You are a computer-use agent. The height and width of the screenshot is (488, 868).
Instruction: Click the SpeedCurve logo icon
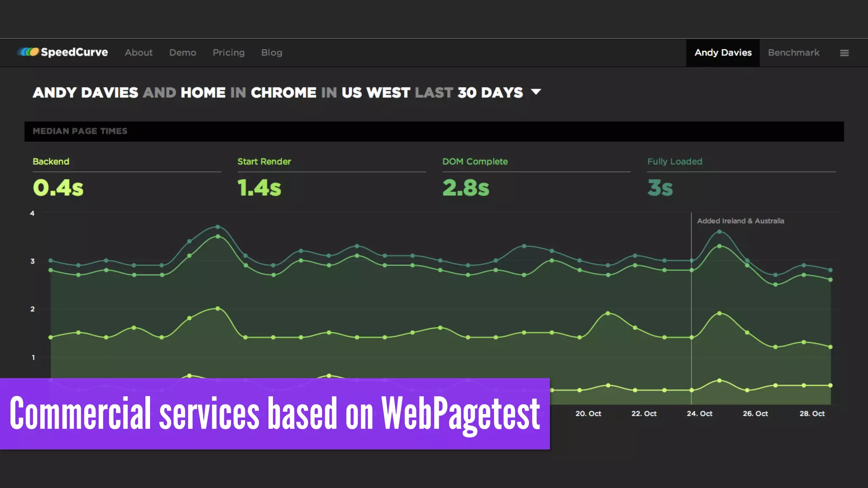coord(28,52)
